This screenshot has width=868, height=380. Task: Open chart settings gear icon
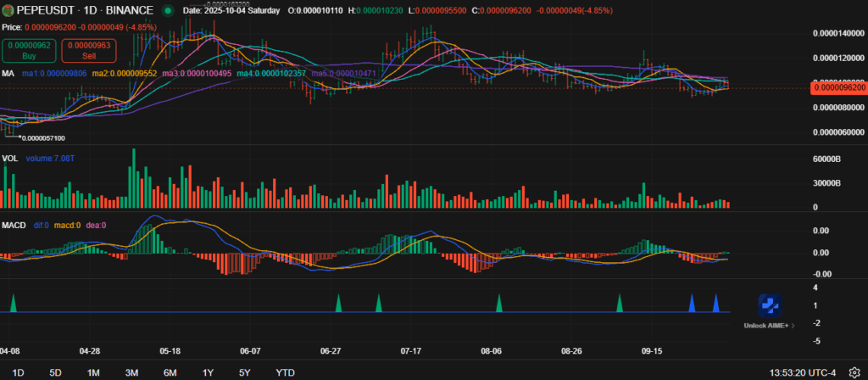(854, 372)
